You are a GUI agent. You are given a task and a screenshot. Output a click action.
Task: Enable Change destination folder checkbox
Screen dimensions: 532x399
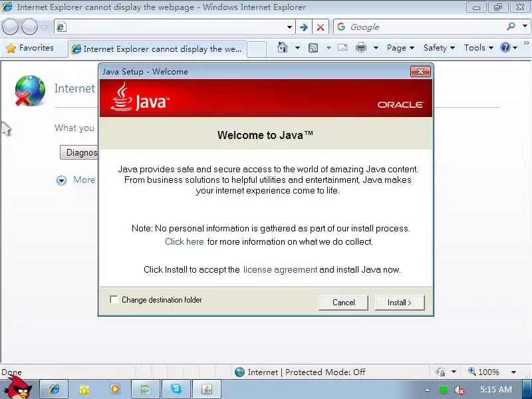[x=114, y=300]
